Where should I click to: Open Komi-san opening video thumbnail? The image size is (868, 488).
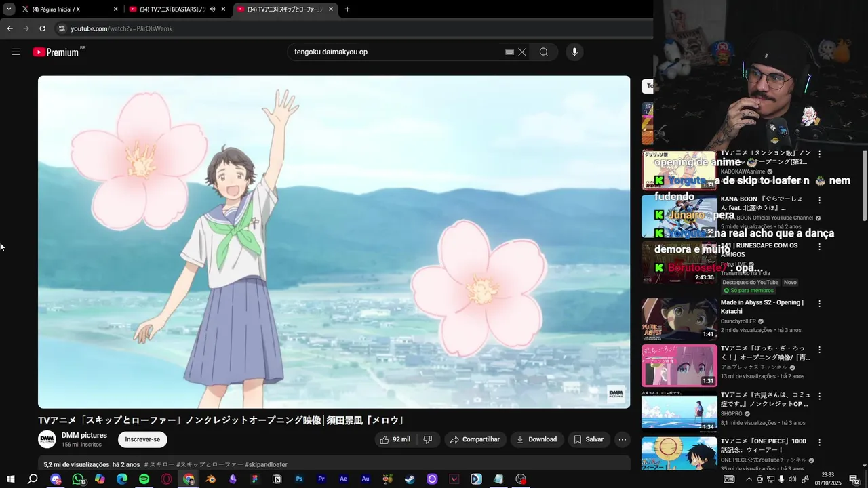(679, 411)
